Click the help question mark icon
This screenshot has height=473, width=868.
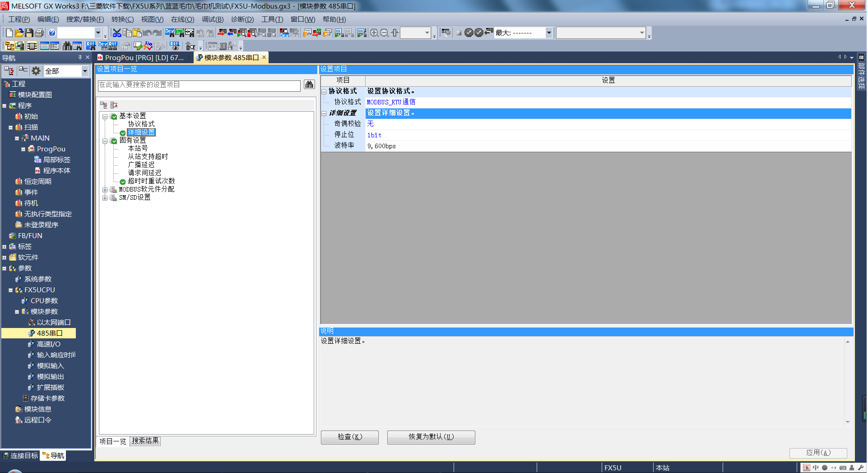point(52,33)
